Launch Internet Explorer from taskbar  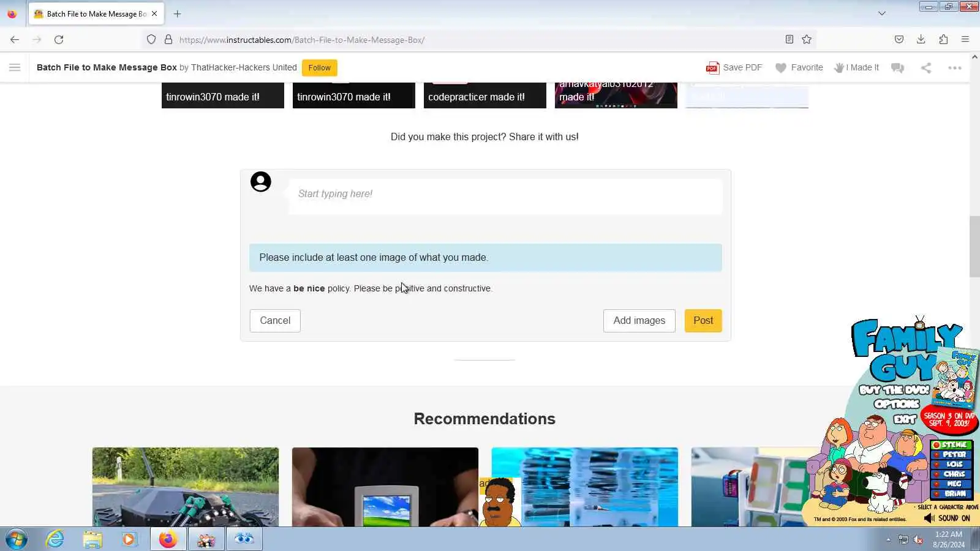(x=55, y=539)
